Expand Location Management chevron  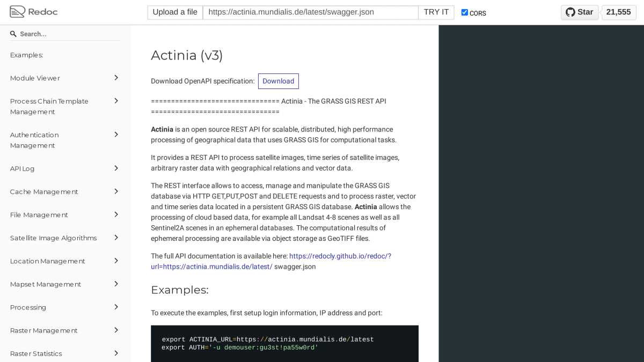116,261
